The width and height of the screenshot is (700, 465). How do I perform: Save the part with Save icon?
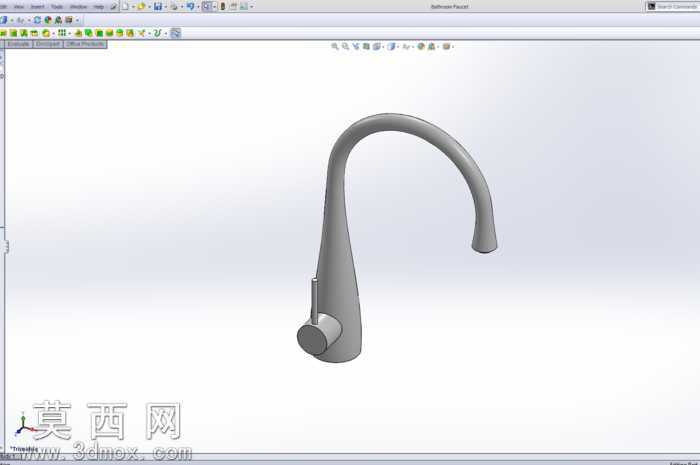[x=158, y=6]
